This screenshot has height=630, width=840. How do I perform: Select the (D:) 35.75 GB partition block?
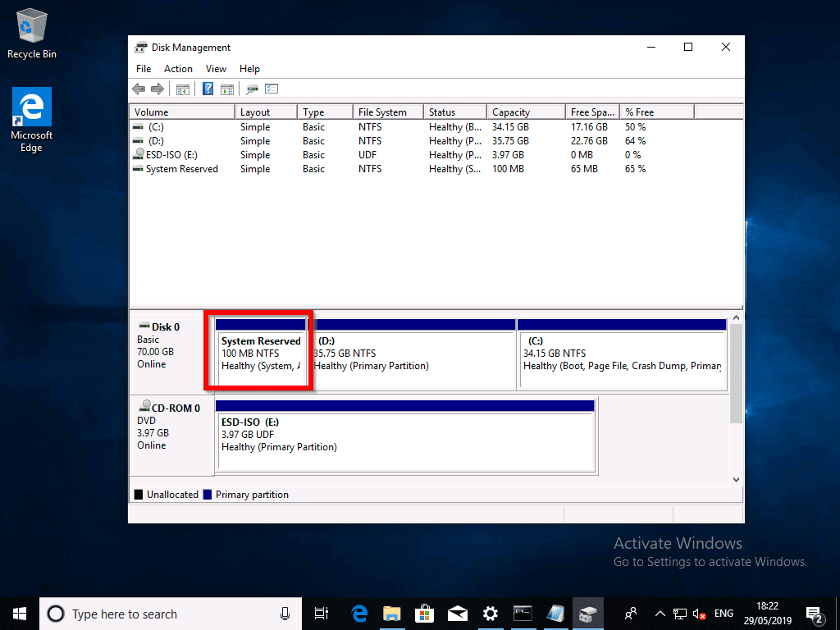pos(412,354)
